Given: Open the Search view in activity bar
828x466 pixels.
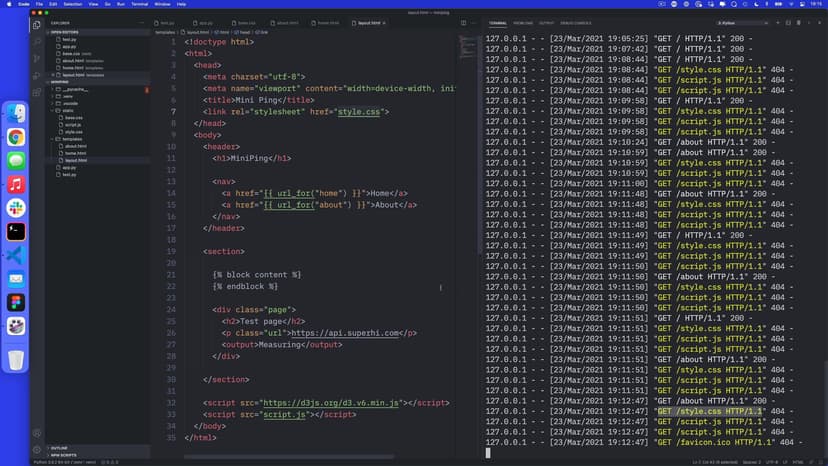Looking at the screenshot, I should pyautogui.click(x=37, y=41).
